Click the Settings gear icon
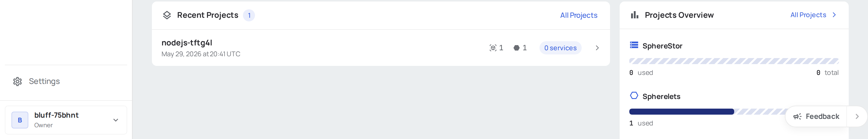Image resolution: width=868 pixels, height=139 pixels. 17,82
